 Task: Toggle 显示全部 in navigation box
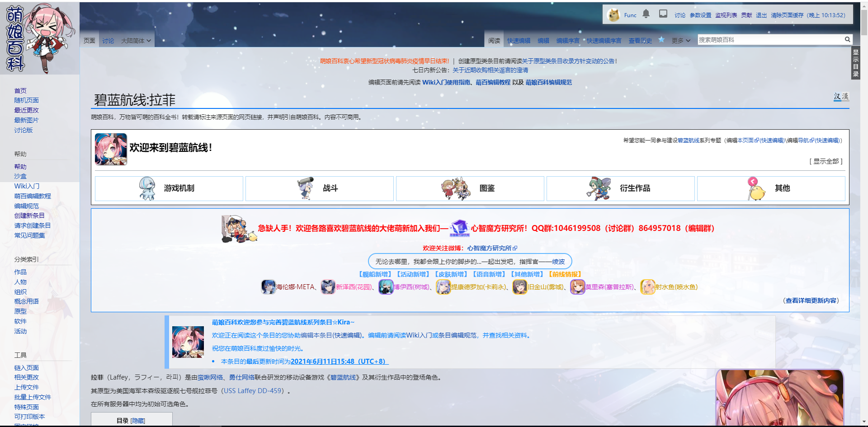tap(826, 161)
